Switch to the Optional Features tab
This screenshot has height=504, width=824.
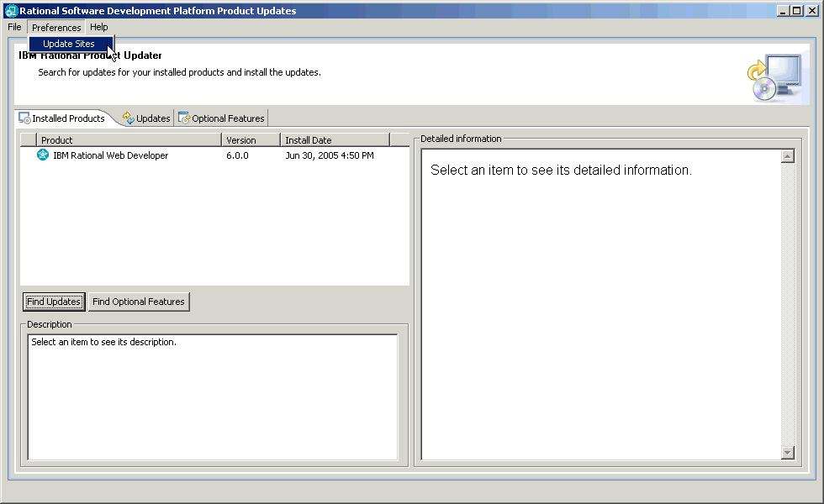tap(222, 118)
